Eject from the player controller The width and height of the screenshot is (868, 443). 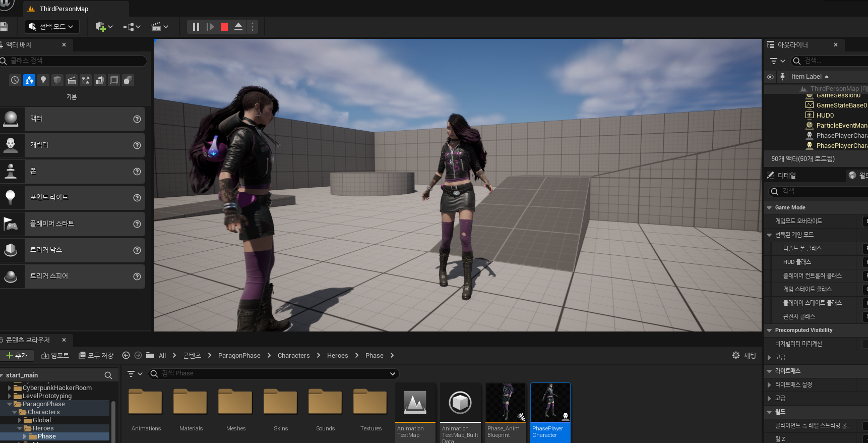[238, 27]
